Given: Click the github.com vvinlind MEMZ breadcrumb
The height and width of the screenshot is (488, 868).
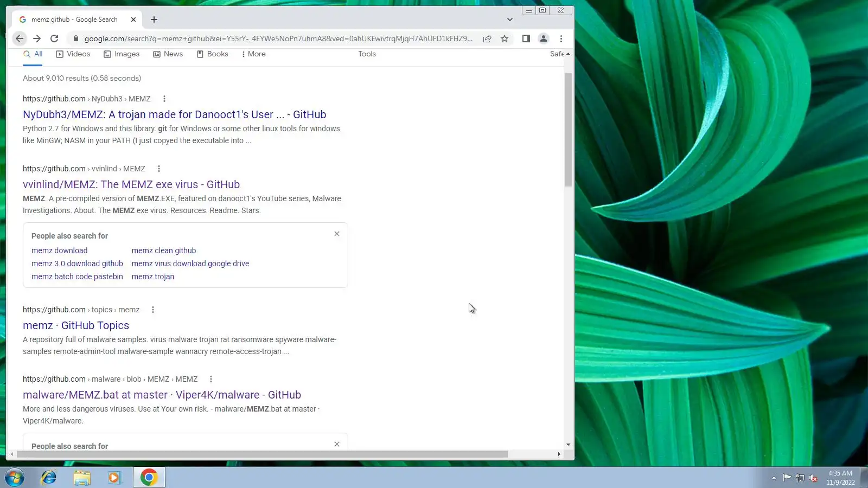Looking at the screenshot, I should [84, 169].
